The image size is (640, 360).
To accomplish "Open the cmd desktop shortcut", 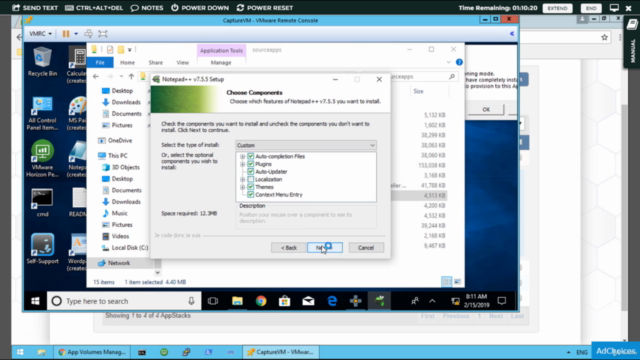I will pyautogui.click(x=42, y=202).
